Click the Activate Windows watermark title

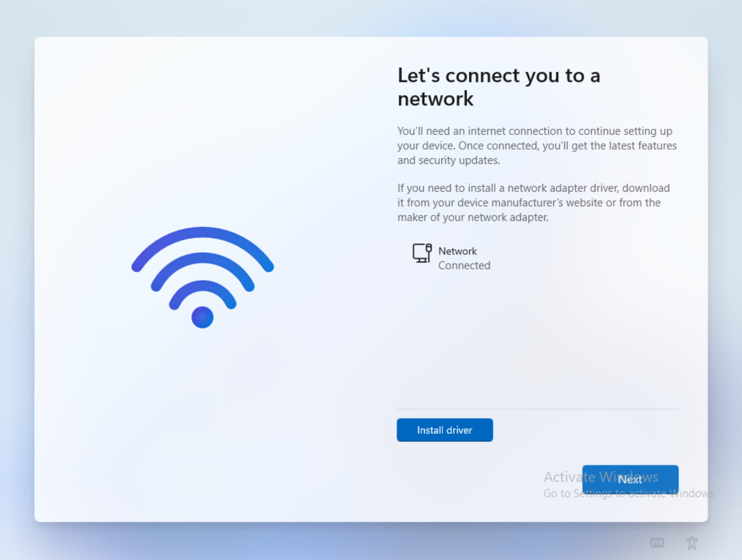tap(601, 477)
